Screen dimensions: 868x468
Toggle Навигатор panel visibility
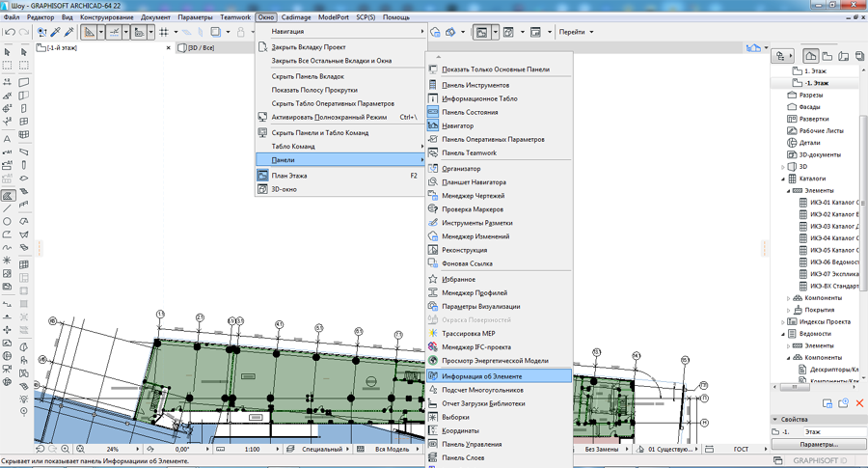click(x=500, y=125)
